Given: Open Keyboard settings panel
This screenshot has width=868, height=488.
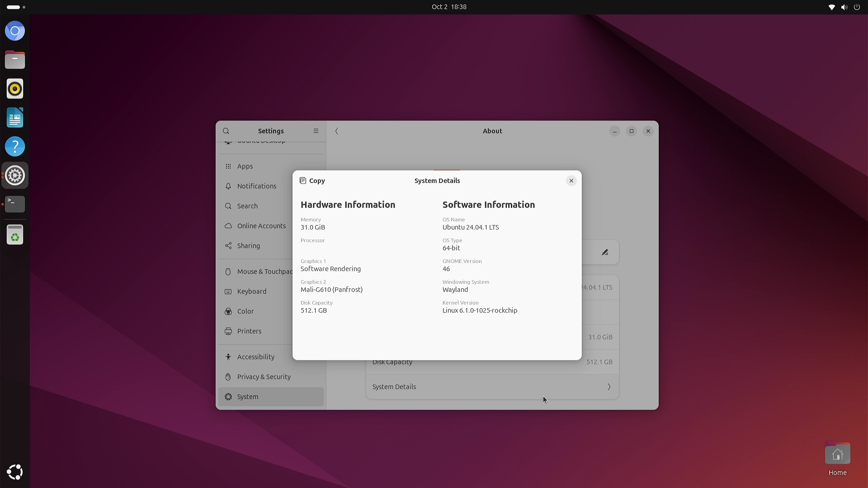Looking at the screenshot, I should point(251,291).
